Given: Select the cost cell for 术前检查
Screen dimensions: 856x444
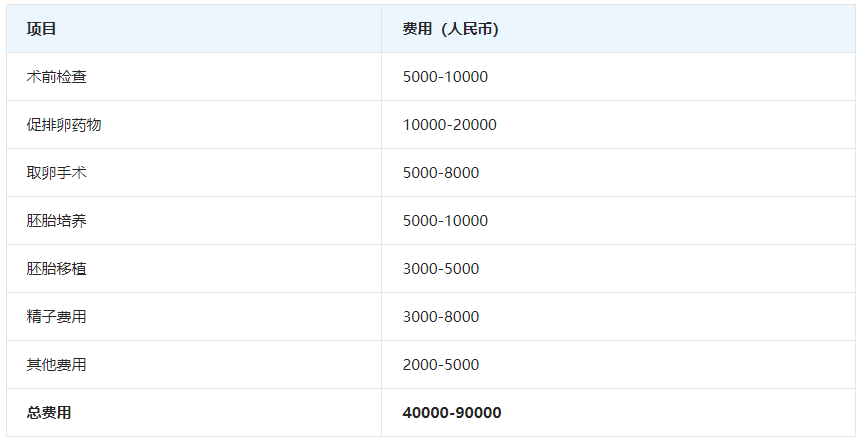Looking at the screenshot, I should (x=445, y=77).
